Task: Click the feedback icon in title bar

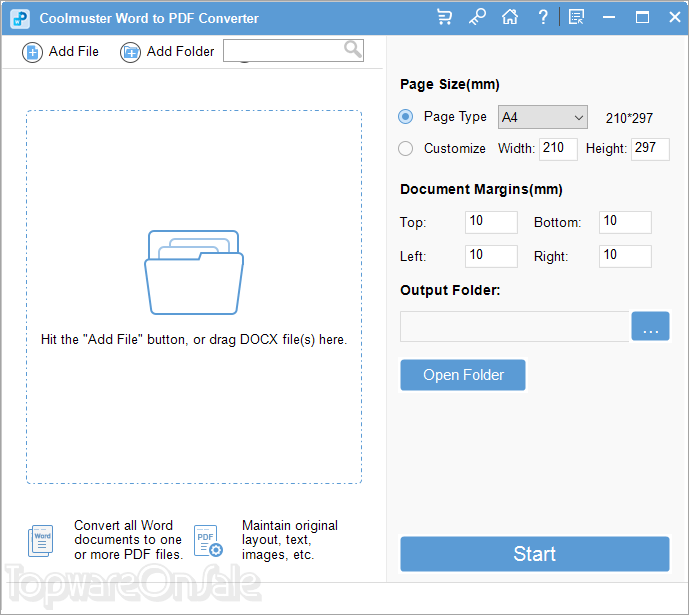Action: tap(576, 18)
